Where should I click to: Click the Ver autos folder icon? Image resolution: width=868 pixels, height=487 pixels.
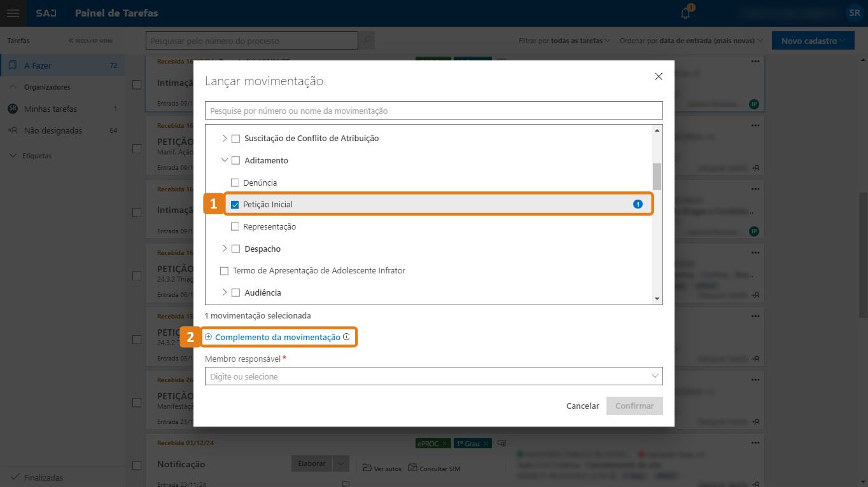point(367,469)
